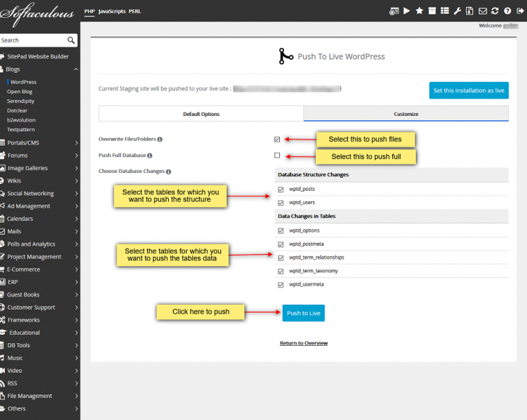
Task: Expand the Ad Management chevron
Action: point(76,207)
